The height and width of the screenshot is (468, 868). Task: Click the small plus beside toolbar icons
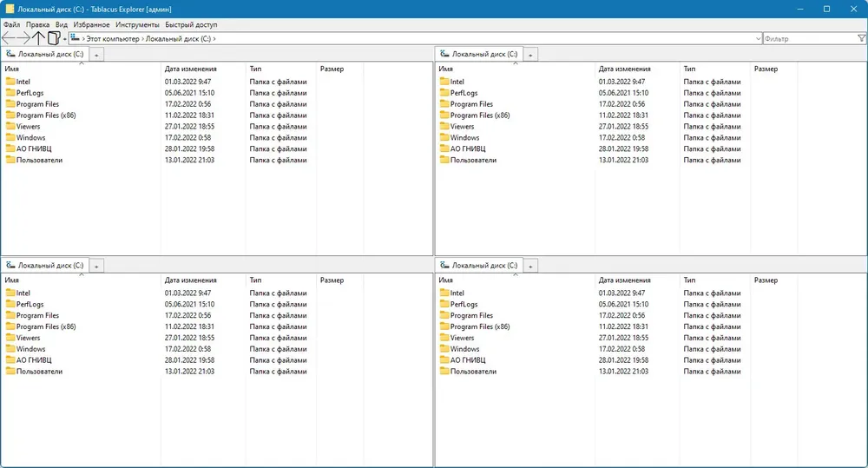tap(65, 39)
